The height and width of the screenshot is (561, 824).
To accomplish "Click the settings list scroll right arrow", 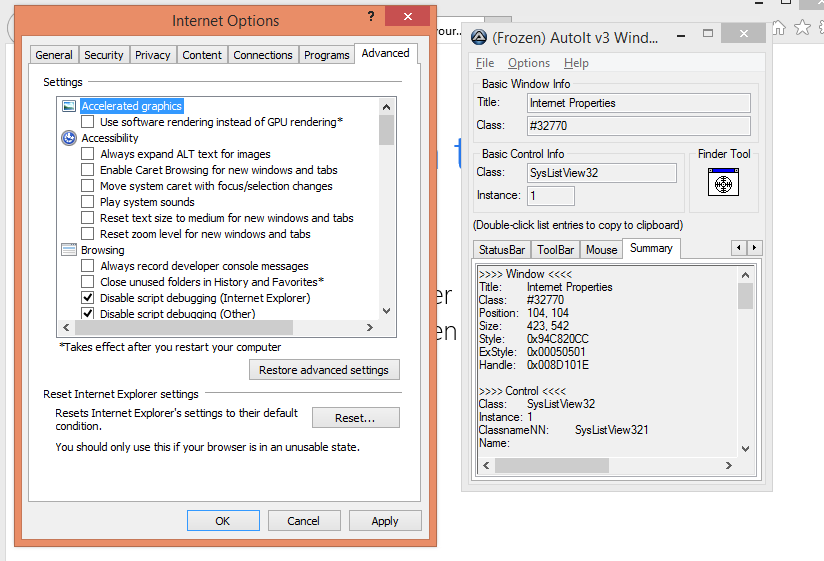I will 370,327.
